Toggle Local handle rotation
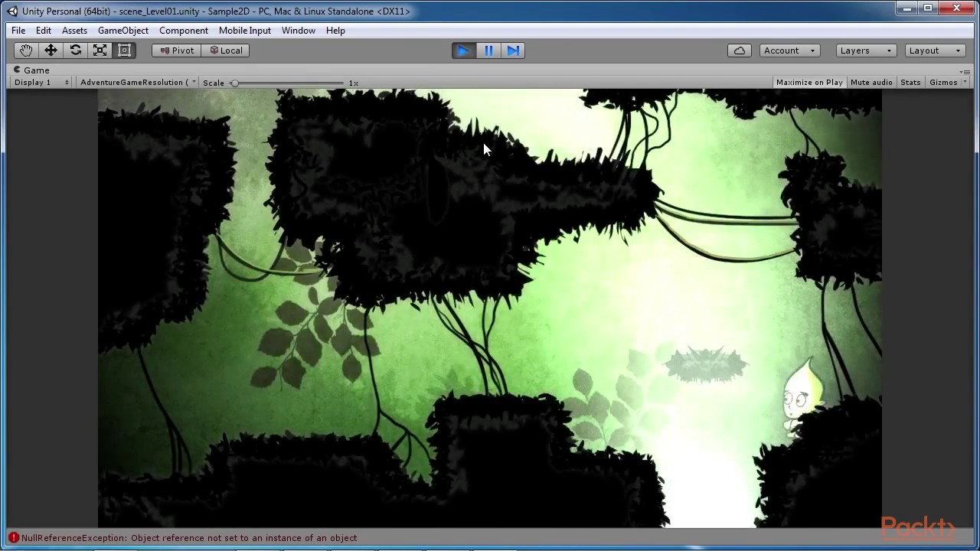Screen dimensions: 980x551 pos(226,51)
